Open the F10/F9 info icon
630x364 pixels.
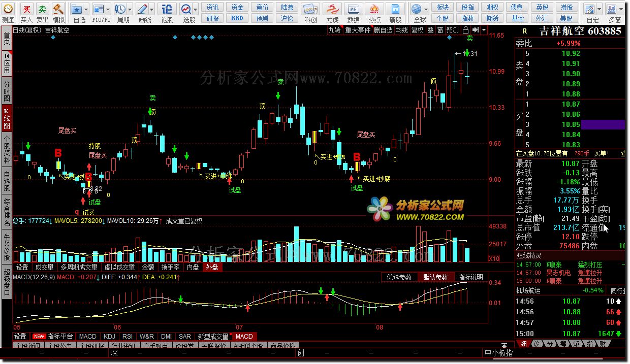[x=98, y=9]
